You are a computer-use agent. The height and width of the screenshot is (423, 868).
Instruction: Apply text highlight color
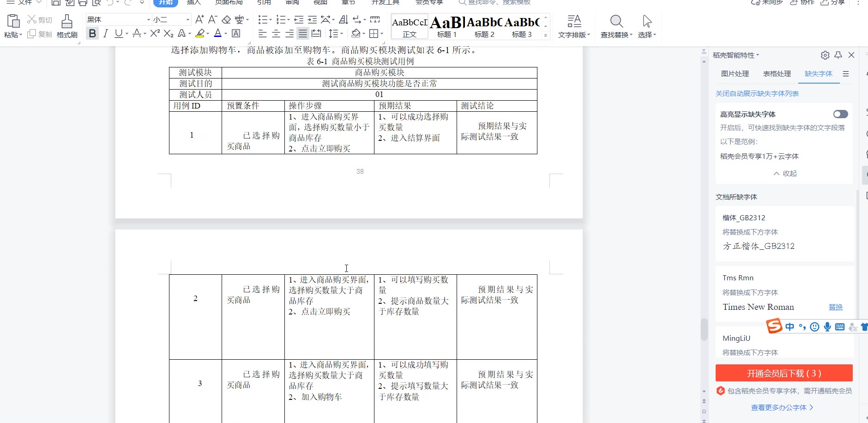200,33
